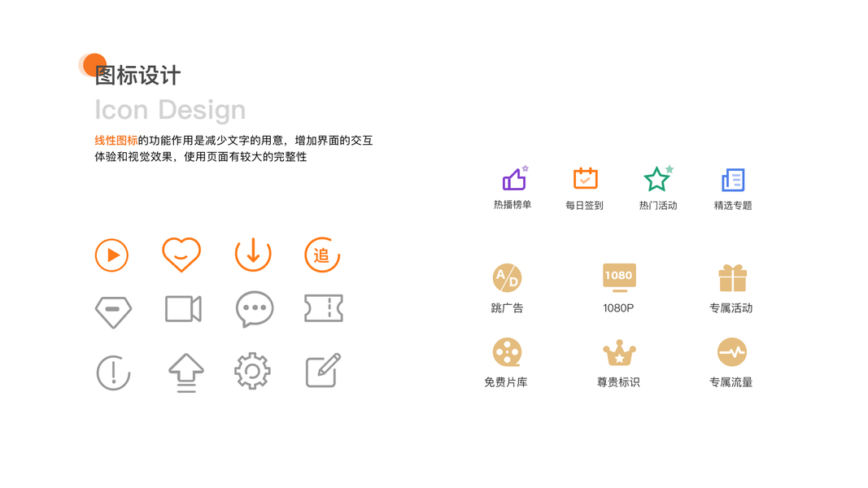Click the orange smiling heart icon
This screenshot has width=868, height=488.
click(181, 254)
